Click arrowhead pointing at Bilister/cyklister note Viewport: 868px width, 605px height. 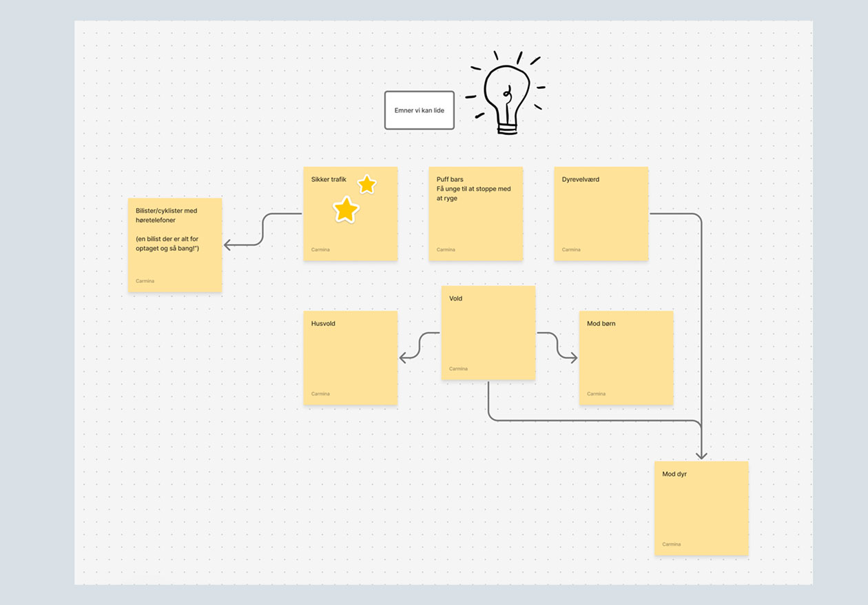click(x=228, y=245)
